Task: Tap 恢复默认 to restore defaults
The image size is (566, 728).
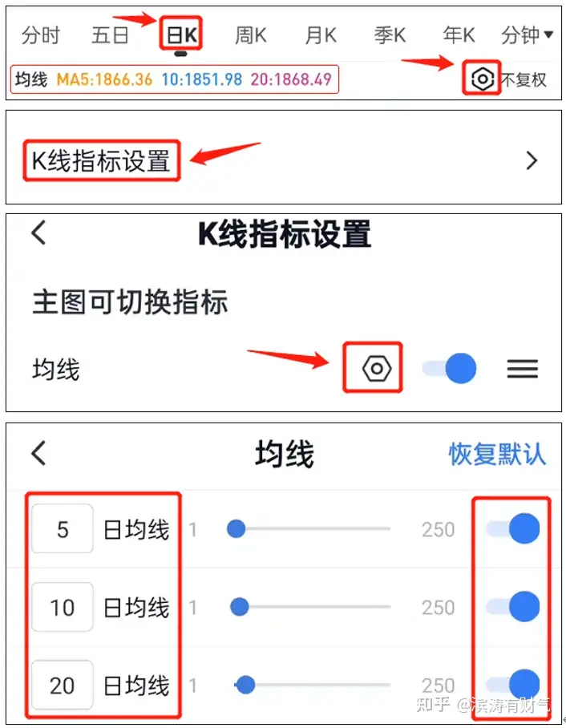Action: point(497,454)
